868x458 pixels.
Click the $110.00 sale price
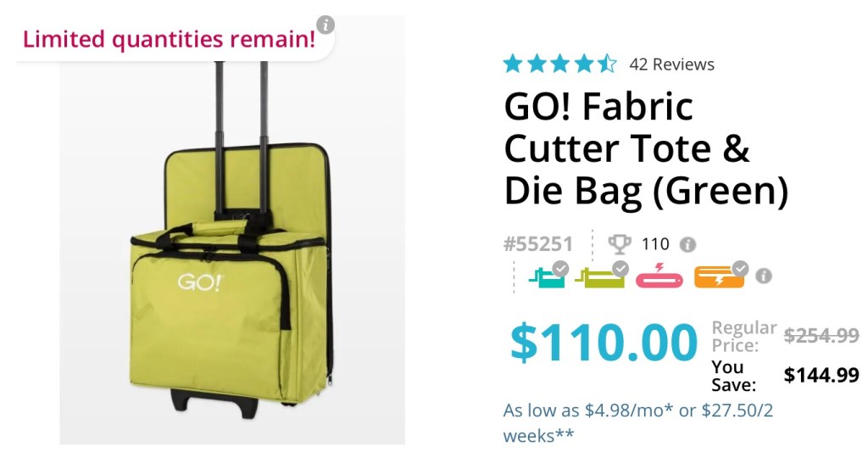(x=604, y=343)
